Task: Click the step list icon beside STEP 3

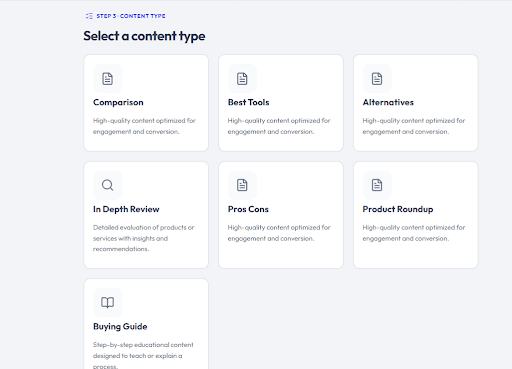Action: (x=89, y=16)
